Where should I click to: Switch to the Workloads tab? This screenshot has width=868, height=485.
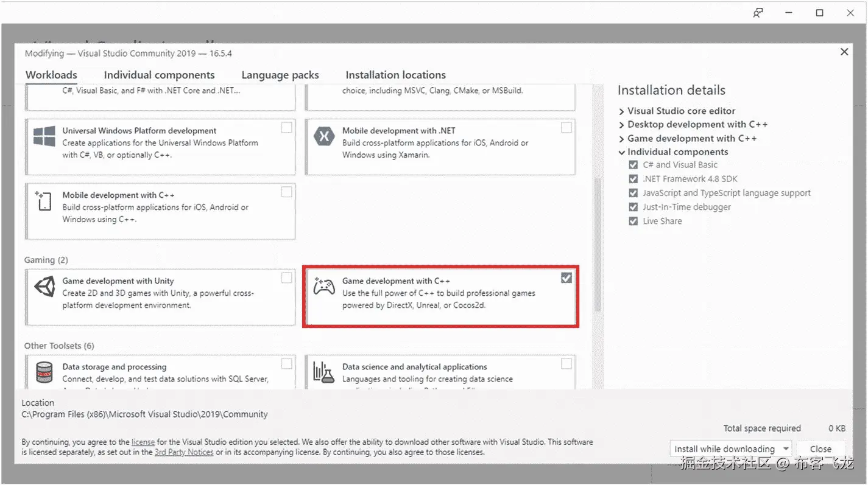point(51,75)
